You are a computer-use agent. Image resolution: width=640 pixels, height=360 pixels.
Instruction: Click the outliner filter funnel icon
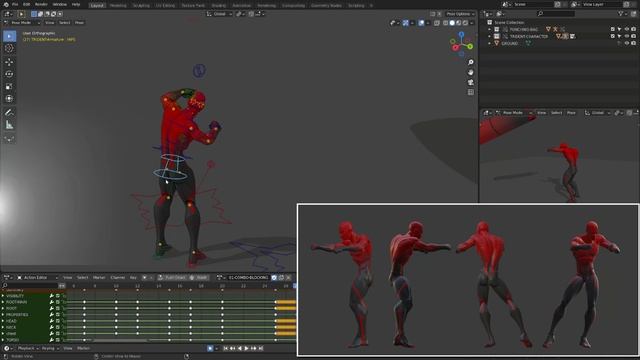pyautogui.click(x=621, y=14)
